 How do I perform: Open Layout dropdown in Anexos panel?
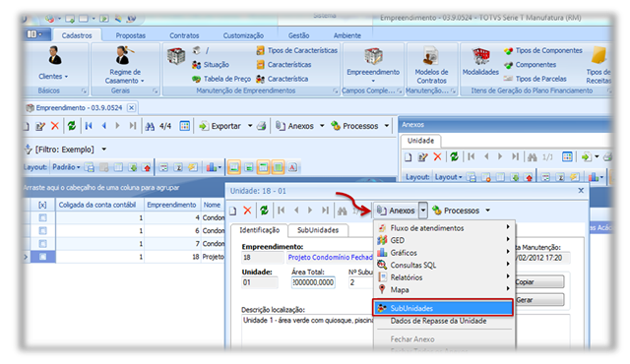click(x=449, y=177)
